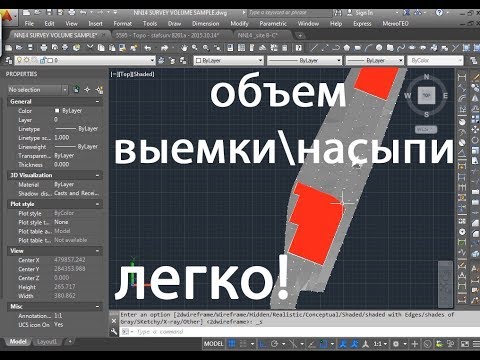Toggle auto-scale annotation in status bar
The image size is (480, 360).
[x=354, y=344]
